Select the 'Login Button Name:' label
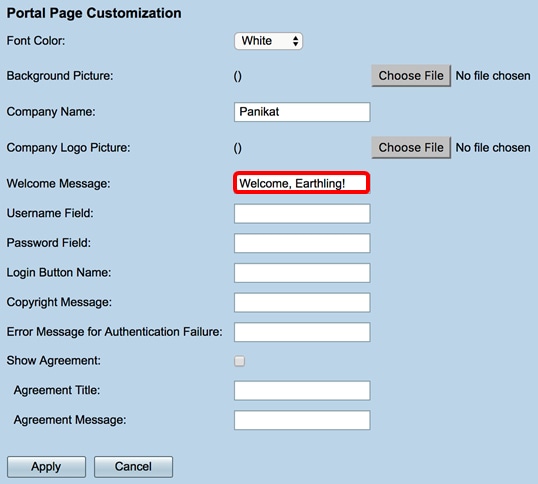This screenshot has height=484, width=538. 59,273
